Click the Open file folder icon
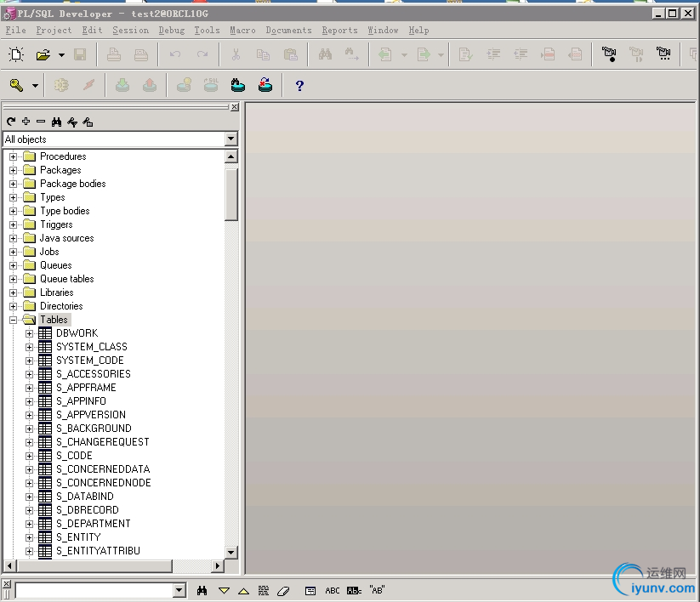This screenshot has height=602, width=700. [43, 55]
